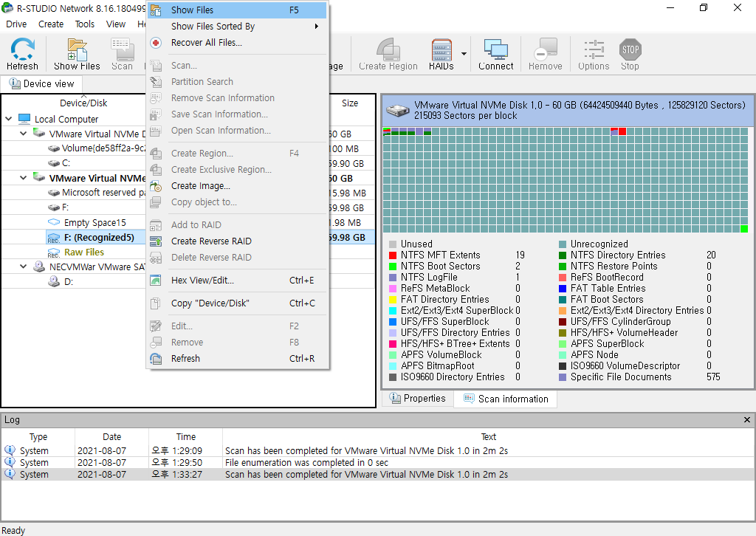The height and width of the screenshot is (536, 756).
Task: Click the Log Text column header
Action: pos(489,437)
